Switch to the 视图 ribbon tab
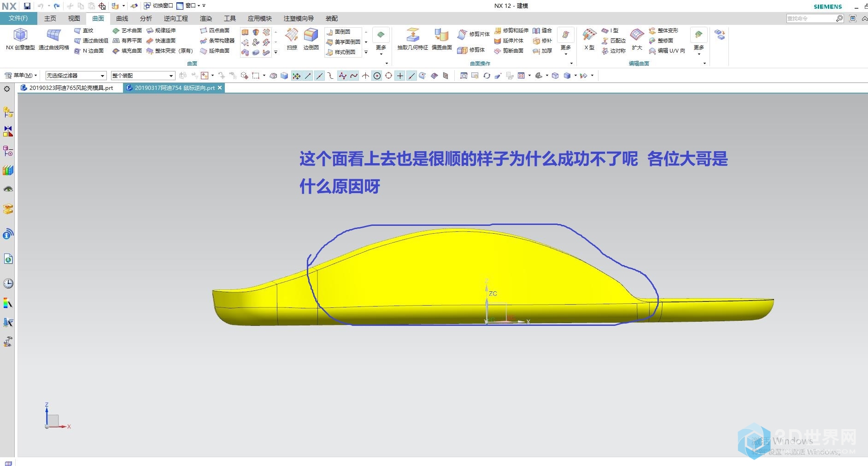This screenshot has height=466, width=868. [74, 18]
